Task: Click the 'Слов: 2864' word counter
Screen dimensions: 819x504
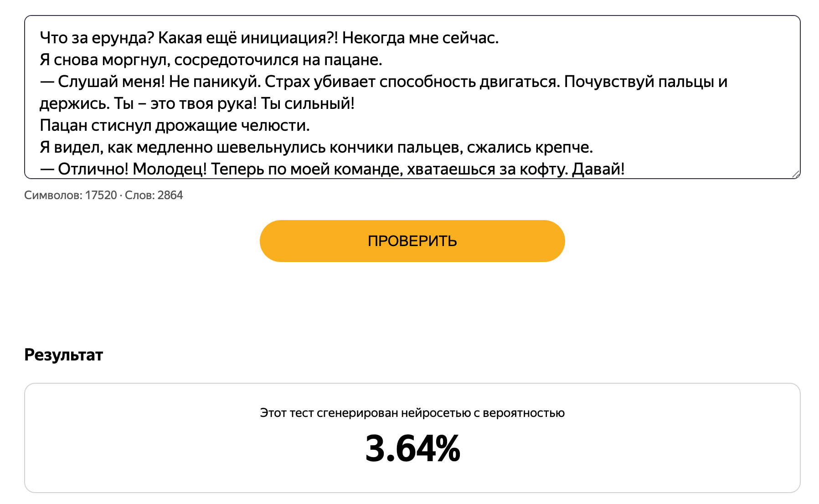Action: pyautogui.click(x=154, y=195)
